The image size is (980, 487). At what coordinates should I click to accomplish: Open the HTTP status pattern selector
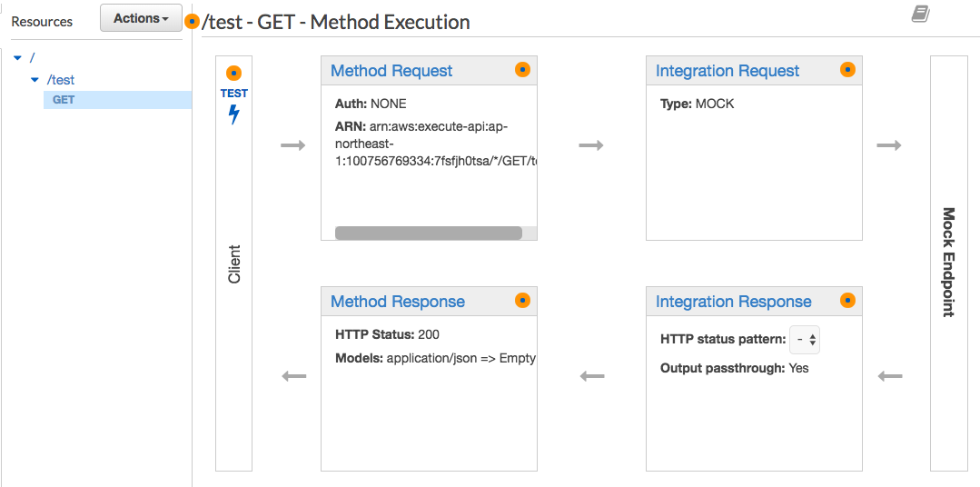(805, 340)
